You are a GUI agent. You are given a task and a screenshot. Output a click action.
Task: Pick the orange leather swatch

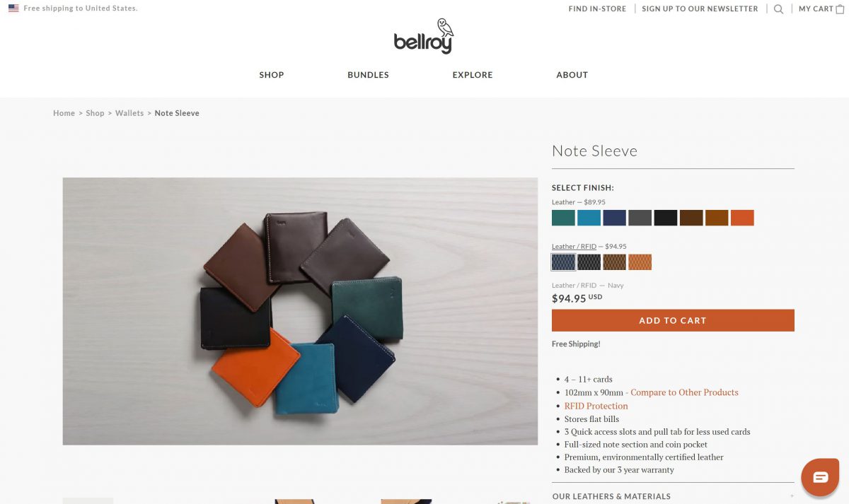742,218
